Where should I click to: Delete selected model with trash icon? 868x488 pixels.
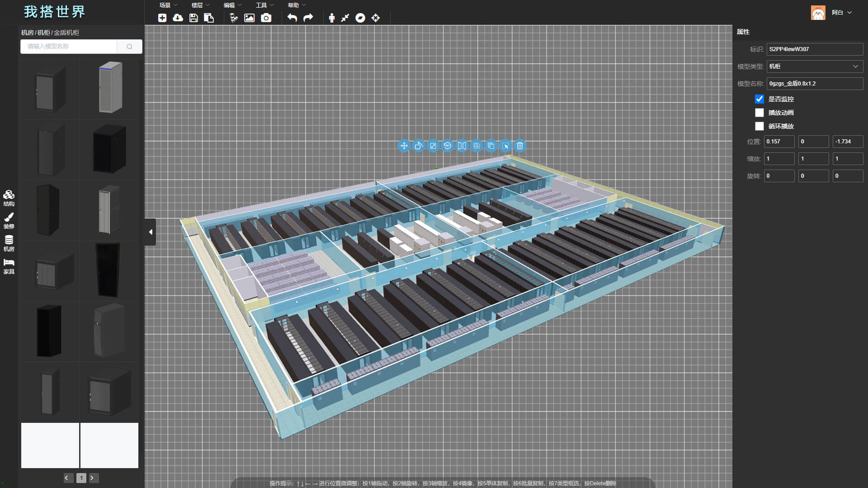520,146
